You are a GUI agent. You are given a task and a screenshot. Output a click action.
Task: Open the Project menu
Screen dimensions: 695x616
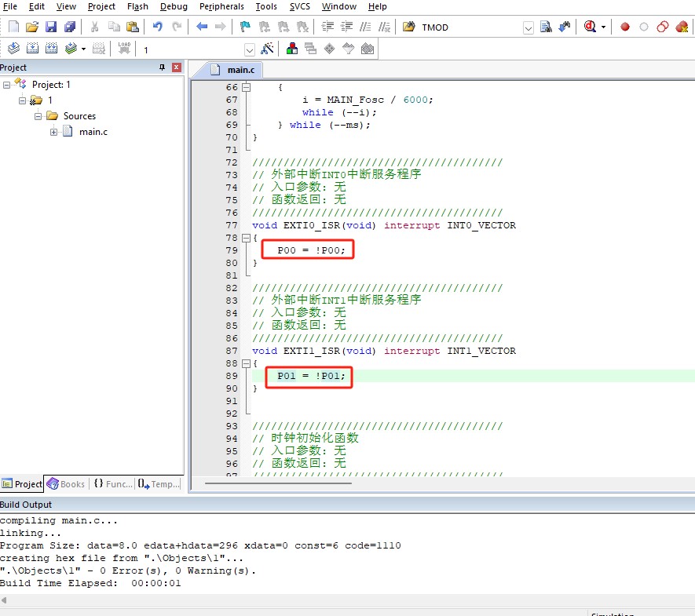click(101, 6)
